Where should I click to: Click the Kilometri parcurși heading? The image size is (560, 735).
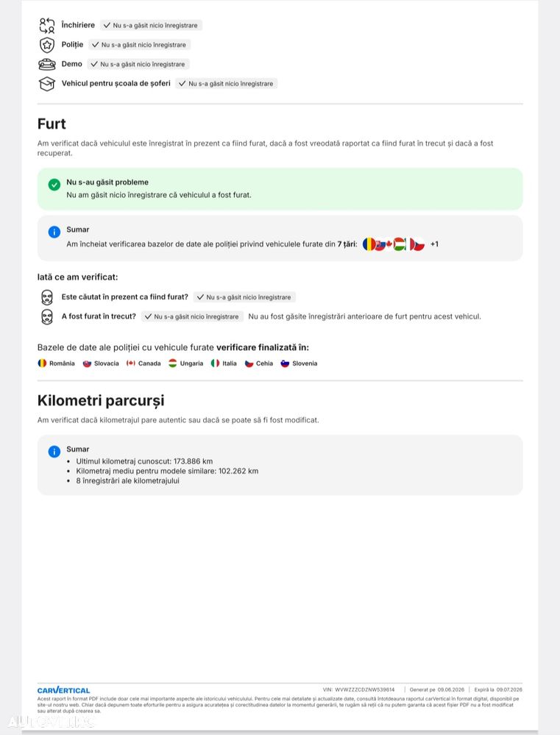[101, 401]
